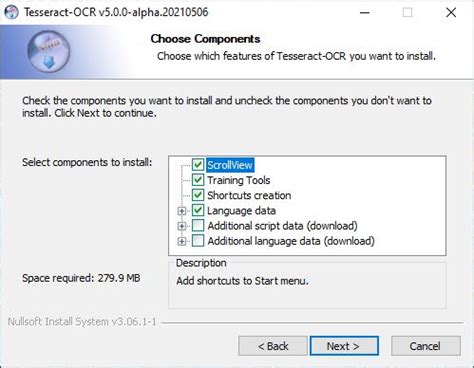
Task: Select the Training Tools item label
Action: tap(239, 180)
